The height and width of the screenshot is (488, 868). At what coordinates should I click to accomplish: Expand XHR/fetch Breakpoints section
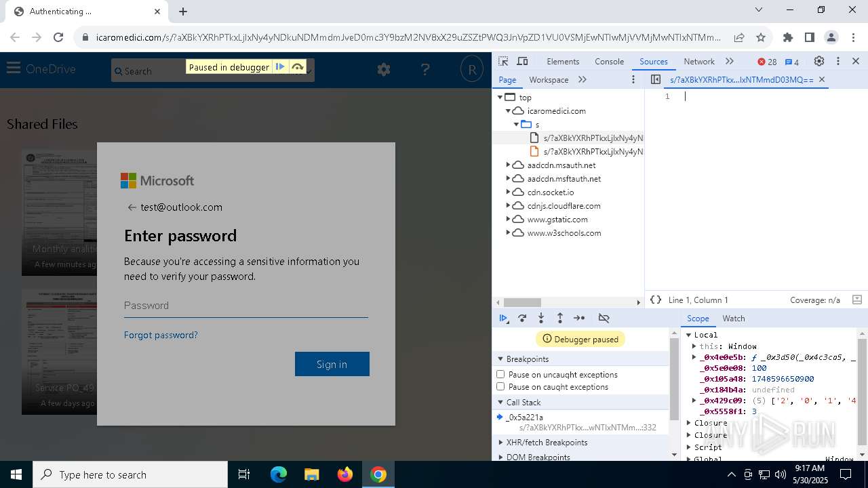[x=500, y=442]
